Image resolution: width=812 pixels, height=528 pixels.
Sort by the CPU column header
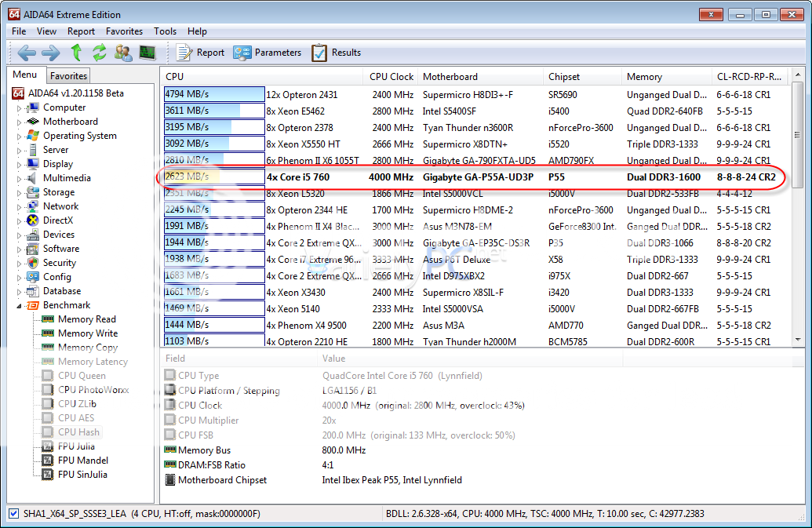pos(261,77)
